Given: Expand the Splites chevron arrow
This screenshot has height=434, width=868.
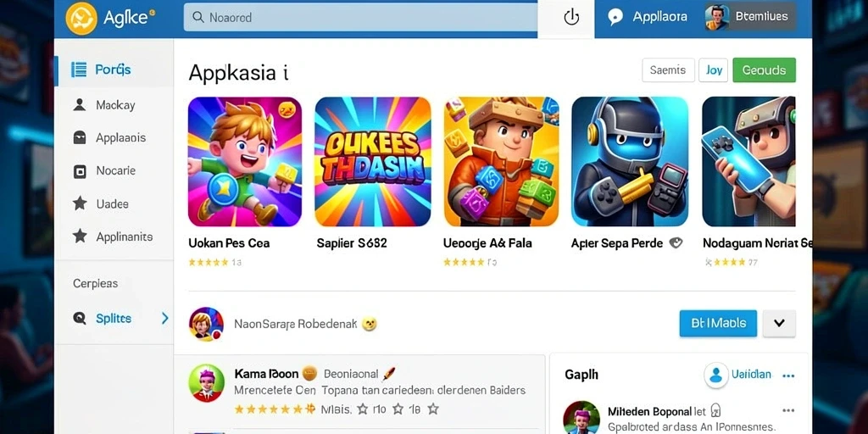Looking at the screenshot, I should coord(164,318).
